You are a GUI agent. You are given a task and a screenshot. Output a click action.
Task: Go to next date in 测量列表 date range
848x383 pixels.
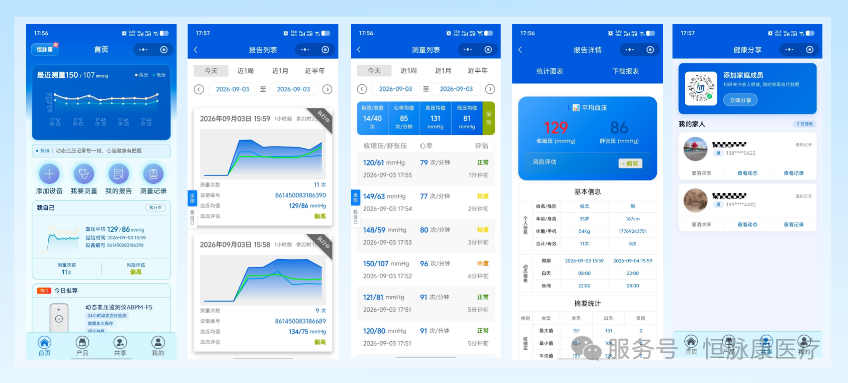click(489, 89)
